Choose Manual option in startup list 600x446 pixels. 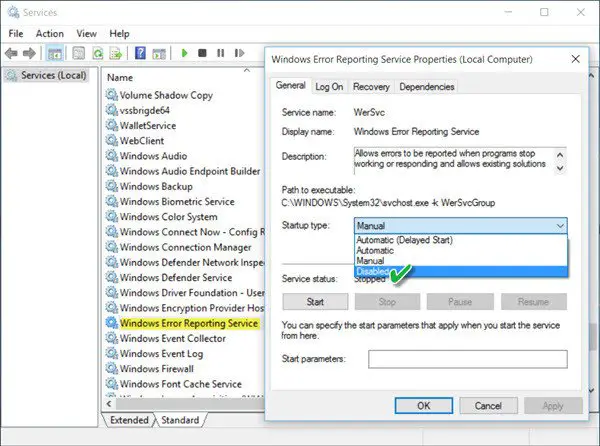(461, 261)
